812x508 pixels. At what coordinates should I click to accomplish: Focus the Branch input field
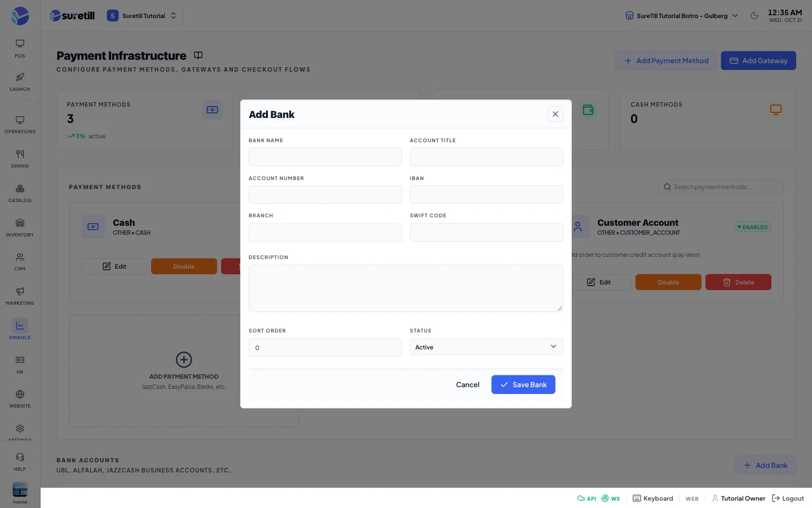325,232
